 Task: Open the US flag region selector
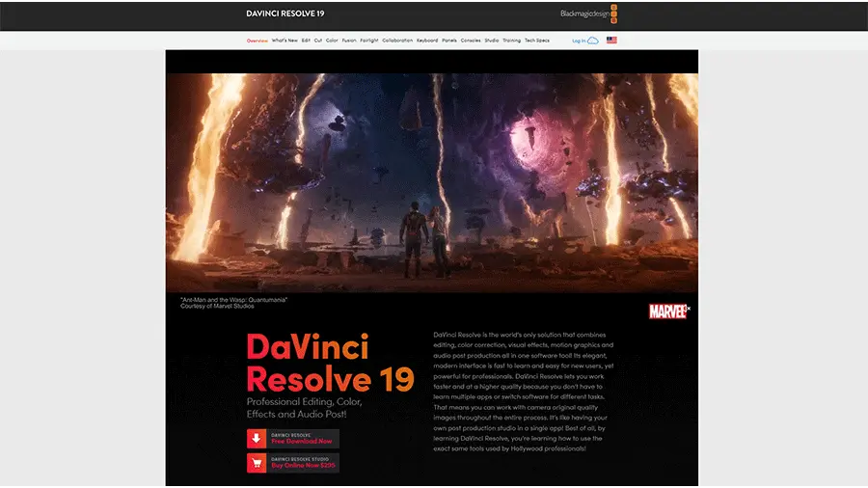click(x=611, y=41)
